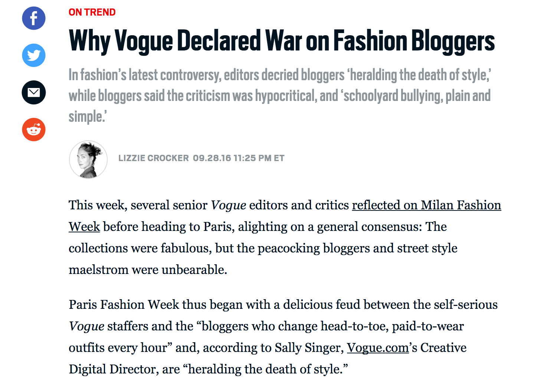Share the article on Reddit
Screen dimensions: 547x392
[34, 130]
